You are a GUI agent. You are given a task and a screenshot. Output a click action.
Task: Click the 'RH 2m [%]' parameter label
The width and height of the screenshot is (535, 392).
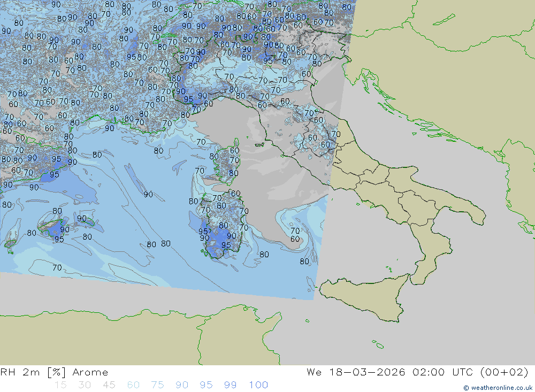click(x=33, y=372)
